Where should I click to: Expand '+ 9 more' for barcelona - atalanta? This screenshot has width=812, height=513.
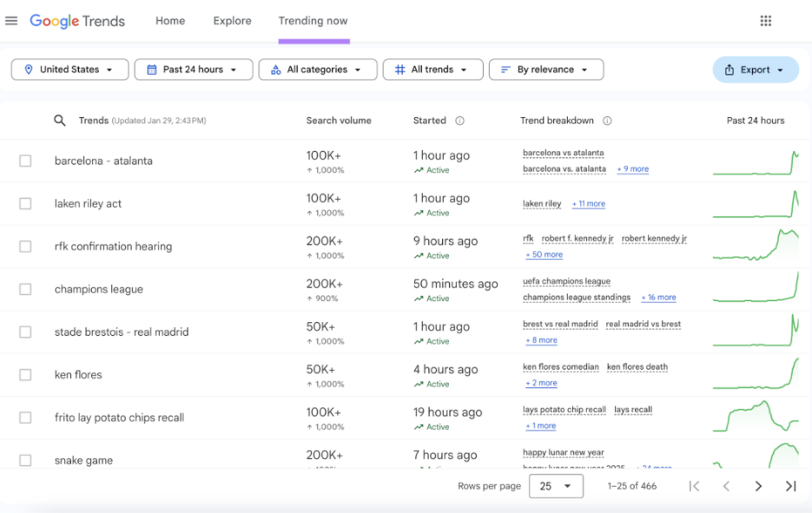[633, 168]
